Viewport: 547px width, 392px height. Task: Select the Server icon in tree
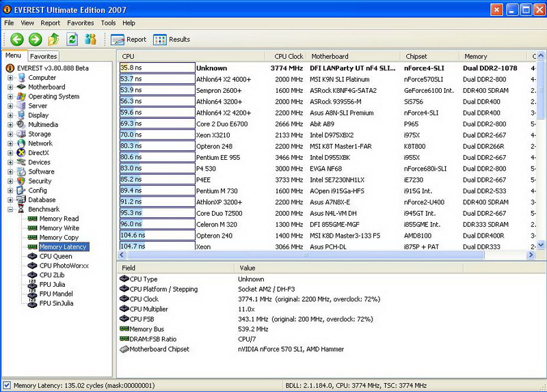click(x=22, y=106)
